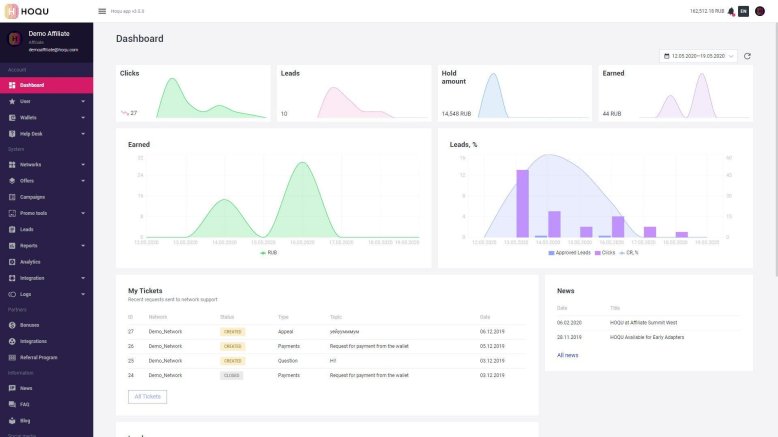Switch language with EN button
This screenshot has width=778, height=437.
pyautogui.click(x=743, y=11)
